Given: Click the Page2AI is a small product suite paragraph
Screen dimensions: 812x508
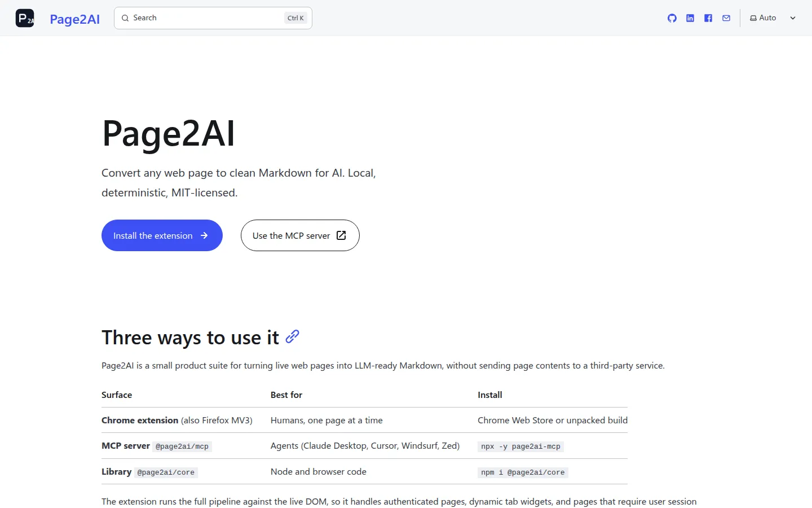Looking at the screenshot, I should tap(383, 366).
